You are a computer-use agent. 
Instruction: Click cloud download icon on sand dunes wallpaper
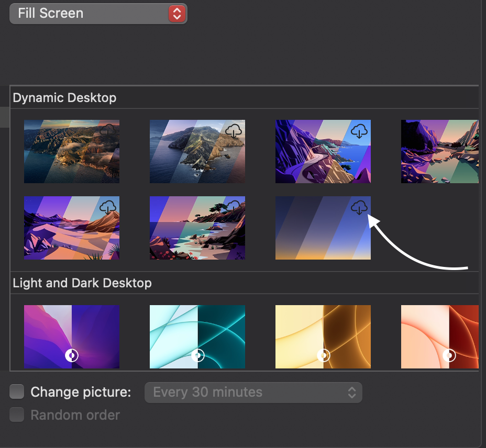point(107,207)
